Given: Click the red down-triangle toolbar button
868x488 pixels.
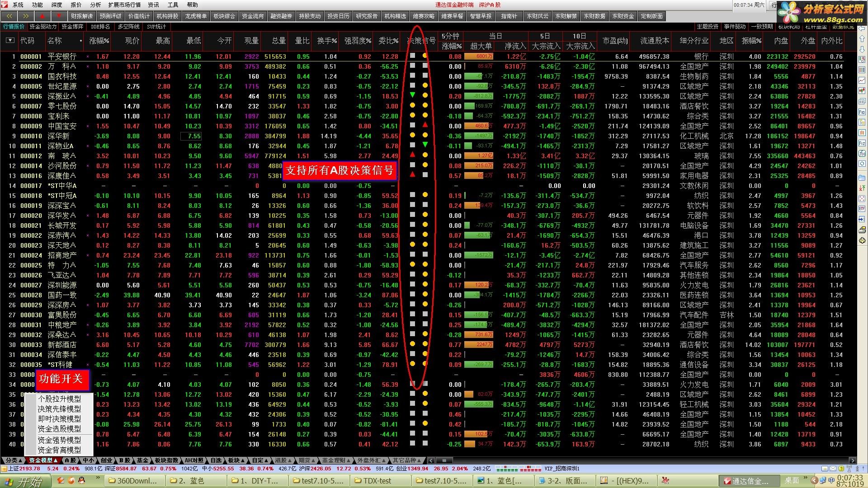Looking at the screenshot, I should coord(59,16).
